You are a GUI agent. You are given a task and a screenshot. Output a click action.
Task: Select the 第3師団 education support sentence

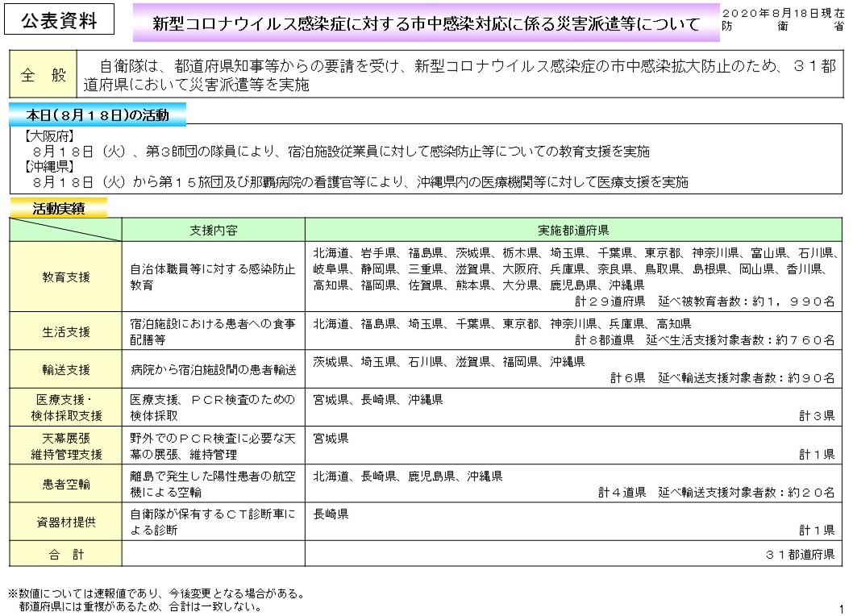click(342, 151)
